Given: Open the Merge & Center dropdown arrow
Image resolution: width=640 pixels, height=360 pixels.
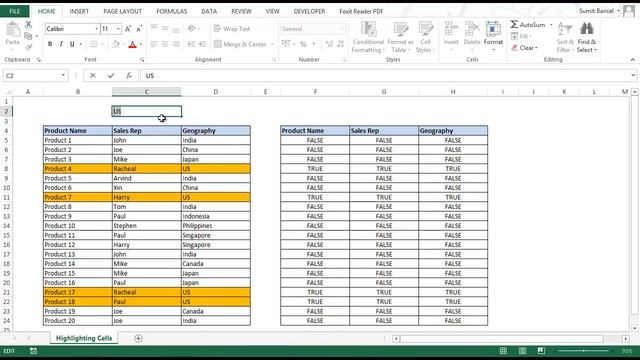Looking at the screenshot, I should (x=272, y=44).
